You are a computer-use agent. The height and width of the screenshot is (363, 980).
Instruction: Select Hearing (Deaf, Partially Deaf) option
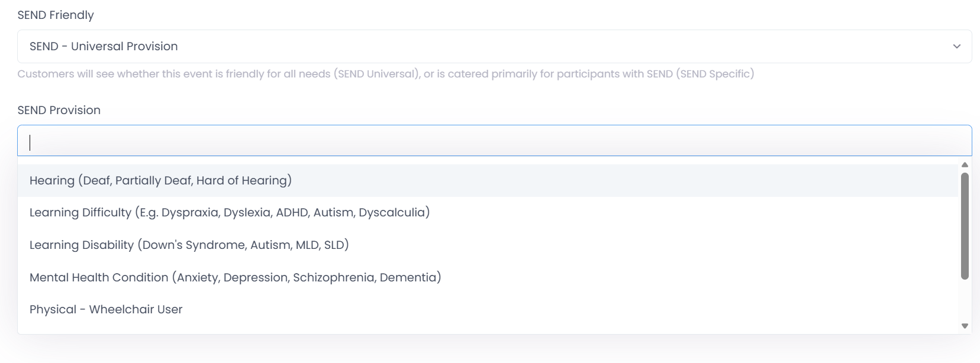coord(488,180)
